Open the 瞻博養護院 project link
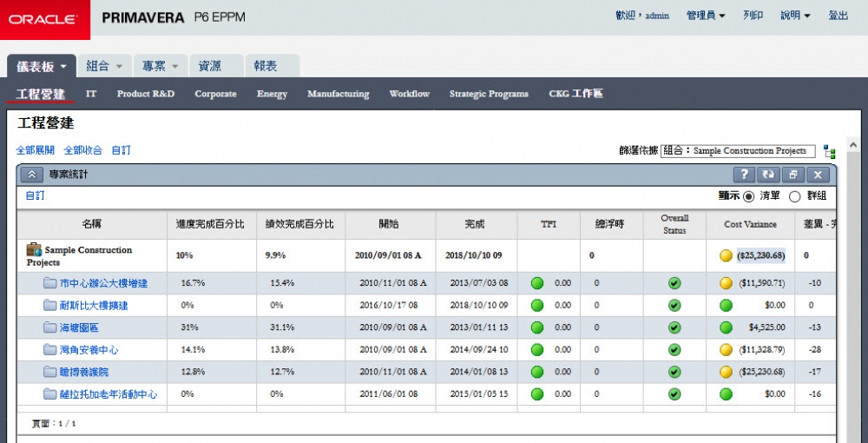This screenshot has height=443, width=868. point(84,372)
